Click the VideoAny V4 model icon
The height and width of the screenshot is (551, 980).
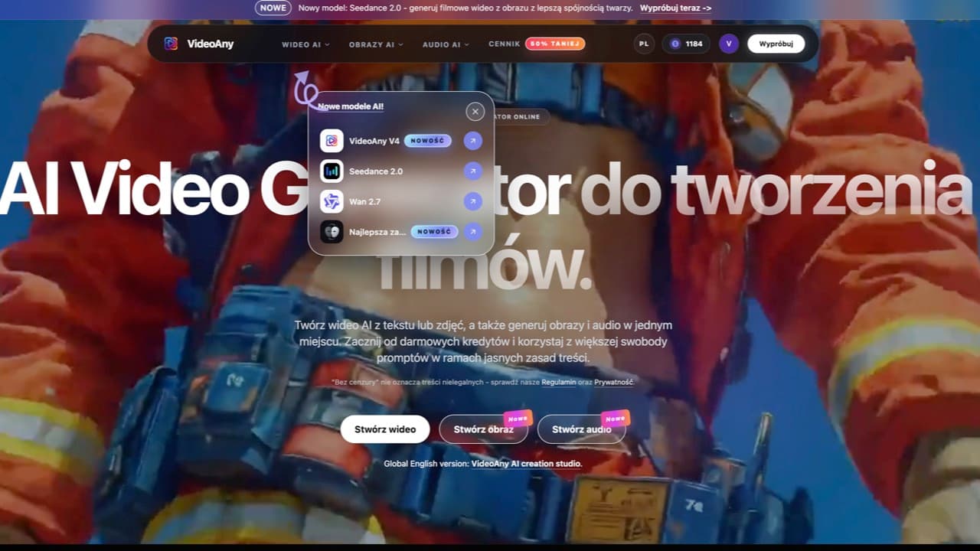[332, 141]
